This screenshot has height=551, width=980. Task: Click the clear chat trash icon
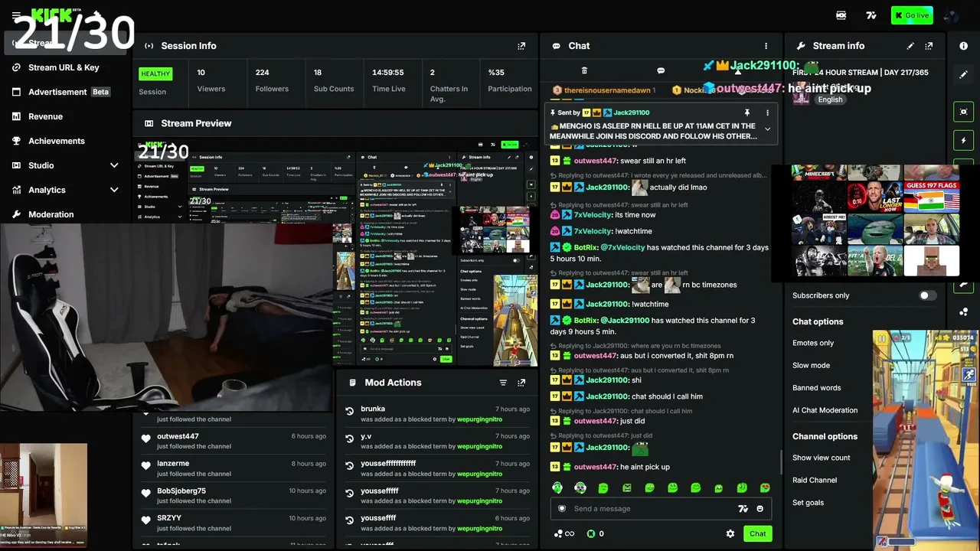[584, 70]
